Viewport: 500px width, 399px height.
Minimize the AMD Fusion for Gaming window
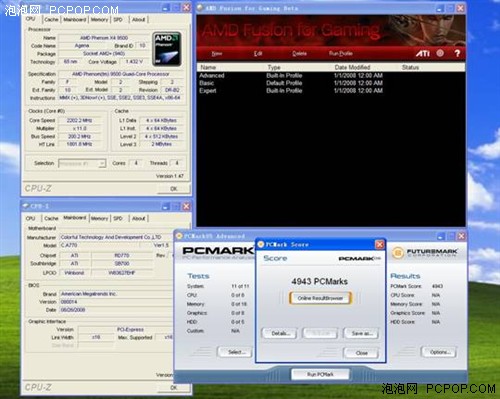[x=440, y=8]
